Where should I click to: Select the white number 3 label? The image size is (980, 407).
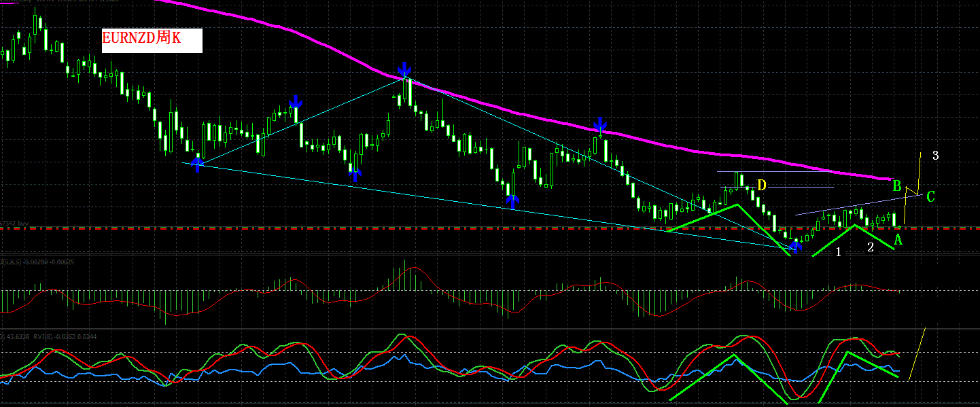click(935, 156)
